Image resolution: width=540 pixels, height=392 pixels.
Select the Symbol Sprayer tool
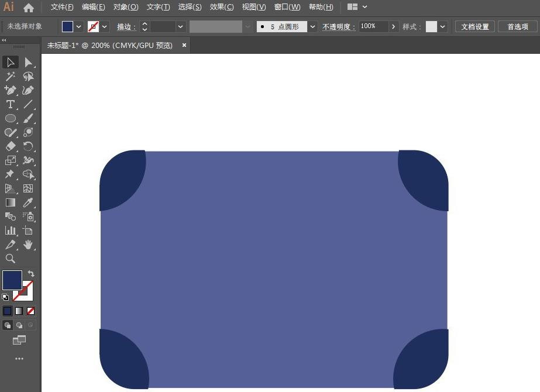tap(28, 216)
